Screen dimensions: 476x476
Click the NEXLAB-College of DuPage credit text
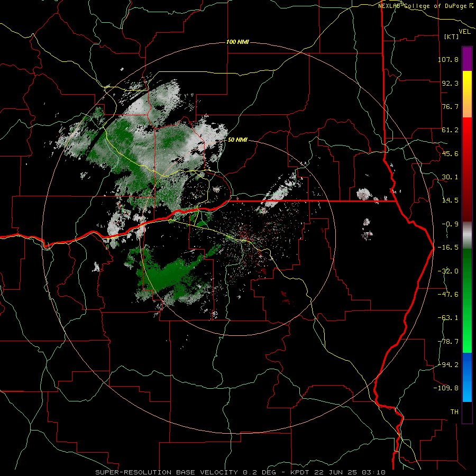click(426, 6)
